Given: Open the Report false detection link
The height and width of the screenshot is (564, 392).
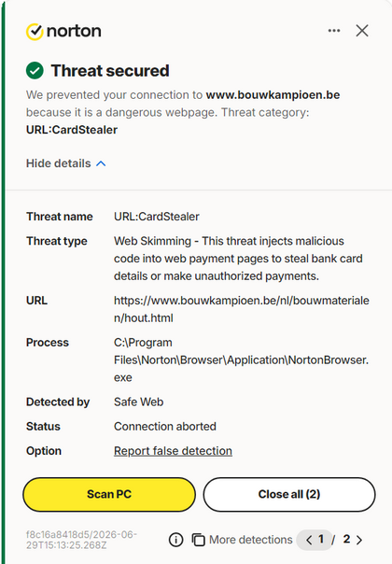Looking at the screenshot, I should coord(173,451).
